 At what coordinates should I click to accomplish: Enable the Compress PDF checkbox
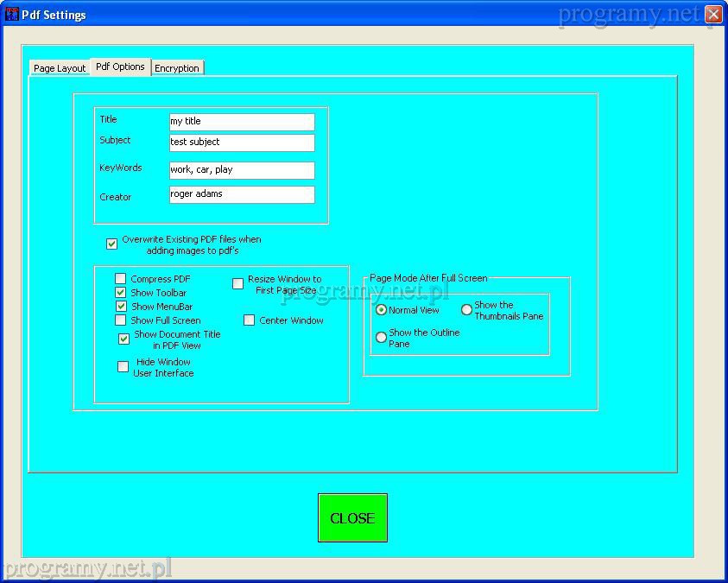(x=121, y=279)
